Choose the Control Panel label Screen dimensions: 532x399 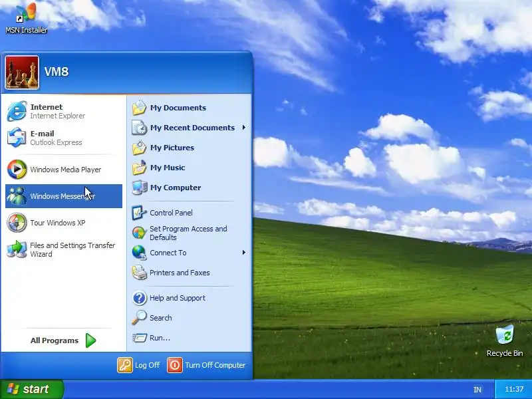pyautogui.click(x=171, y=213)
